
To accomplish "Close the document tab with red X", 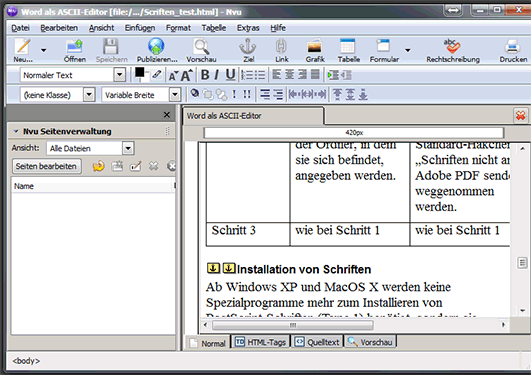I will [521, 116].
